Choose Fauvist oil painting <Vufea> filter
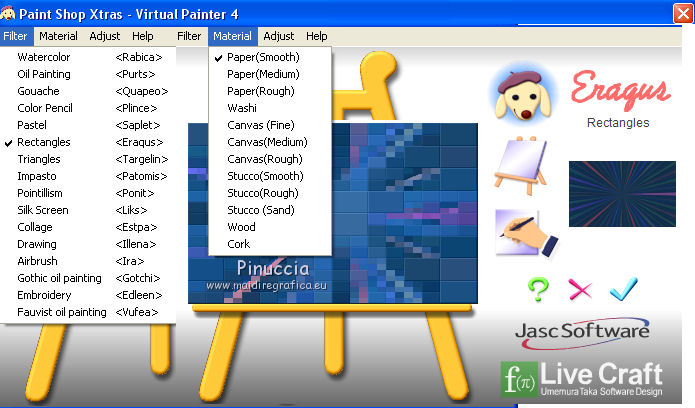The width and height of the screenshot is (695, 408). pos(88,312)
